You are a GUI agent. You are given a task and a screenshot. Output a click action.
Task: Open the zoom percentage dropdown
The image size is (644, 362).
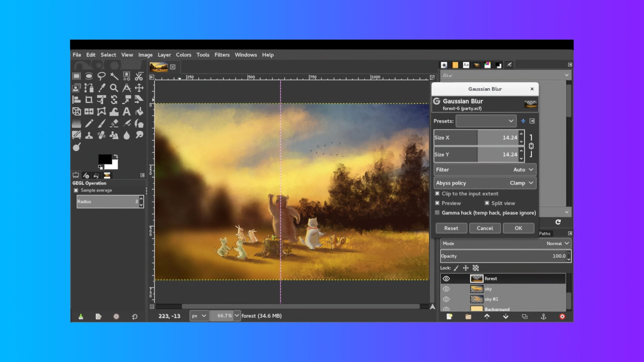pyautogui.click(x=237, y=316)
